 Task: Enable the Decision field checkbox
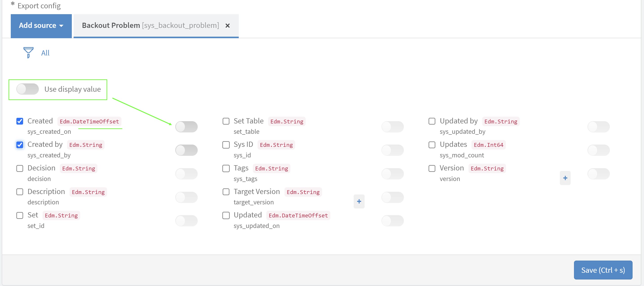coord(20,168)
